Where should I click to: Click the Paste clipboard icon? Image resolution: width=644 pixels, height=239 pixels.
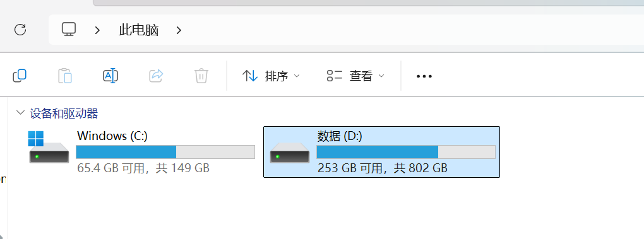click(65, 76)
